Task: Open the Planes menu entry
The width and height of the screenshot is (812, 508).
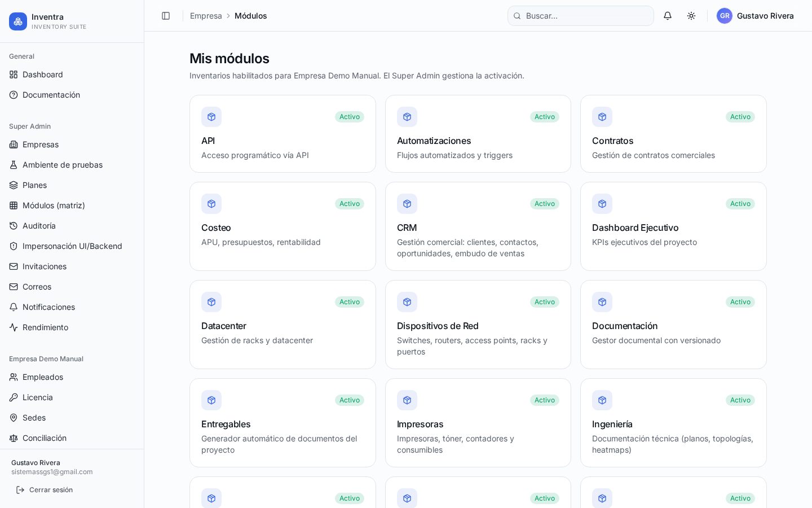Action: pos(72,185)
